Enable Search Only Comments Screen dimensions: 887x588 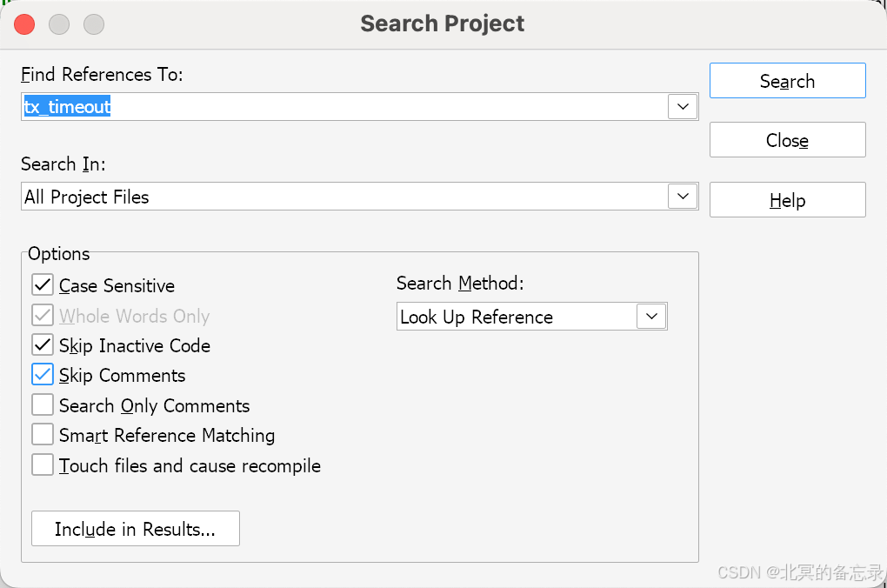pyautogui.click(x=43, y=405)
